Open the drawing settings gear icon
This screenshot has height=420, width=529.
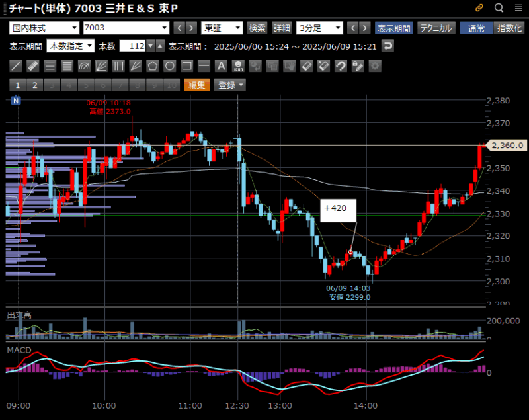[375, 65]
